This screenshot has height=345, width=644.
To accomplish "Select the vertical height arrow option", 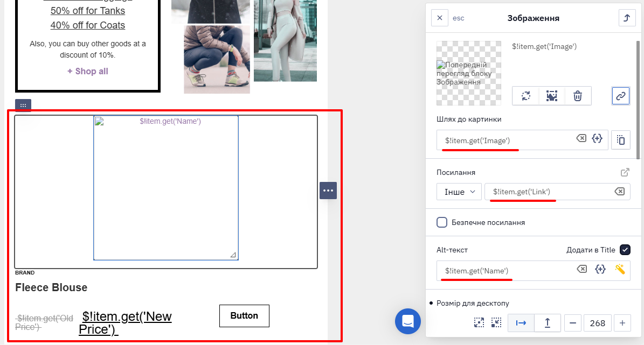I will tap(547, 323).
